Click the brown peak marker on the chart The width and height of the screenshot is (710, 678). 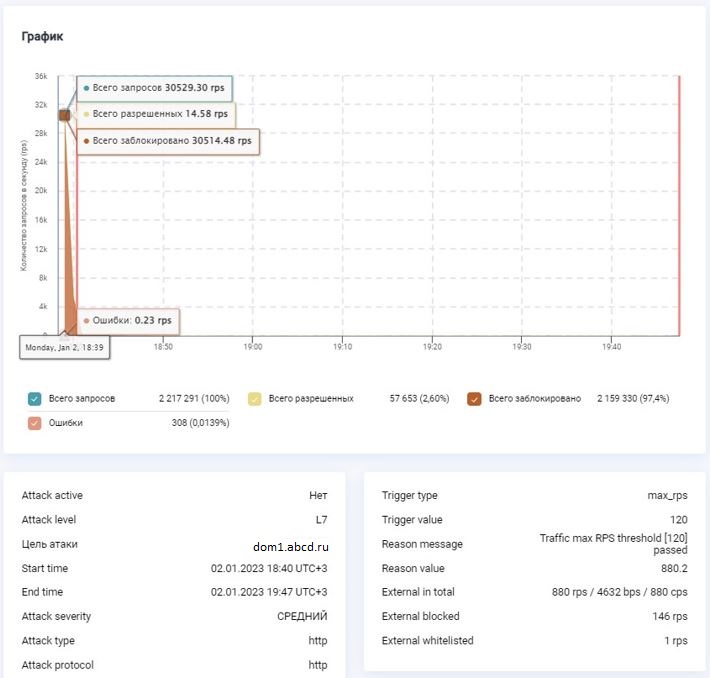click(64, 115)
